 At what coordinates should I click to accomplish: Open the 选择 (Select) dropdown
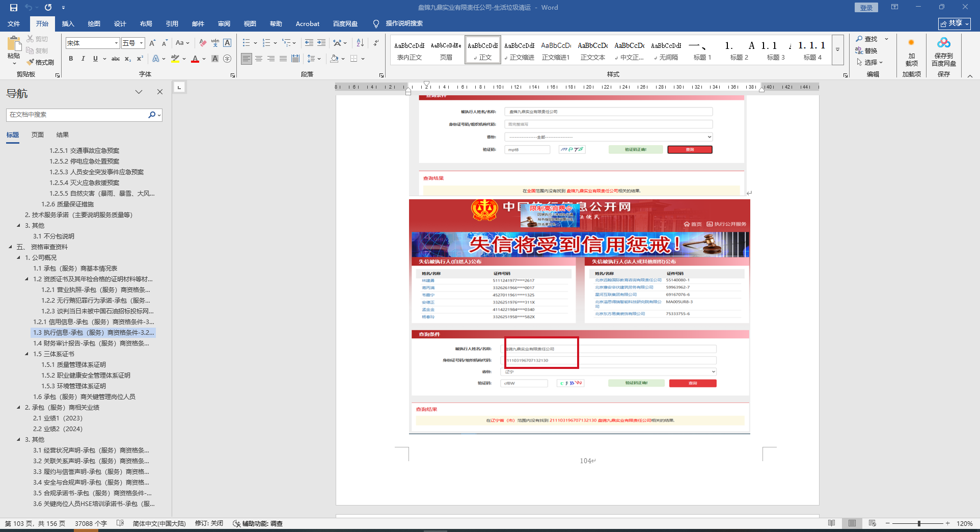(869, 62)
